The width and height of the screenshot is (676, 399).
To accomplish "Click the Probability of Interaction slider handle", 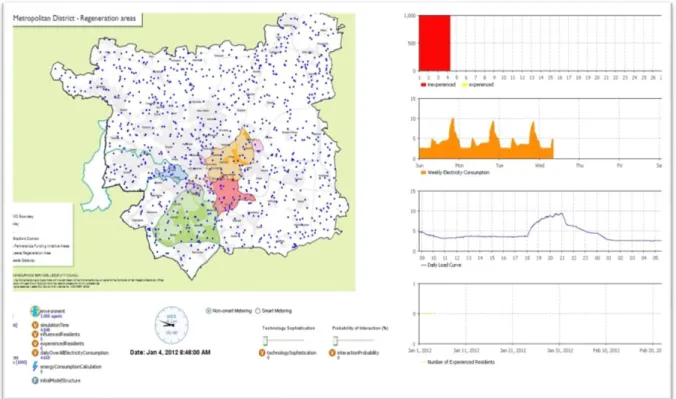I will pos(335,341).
